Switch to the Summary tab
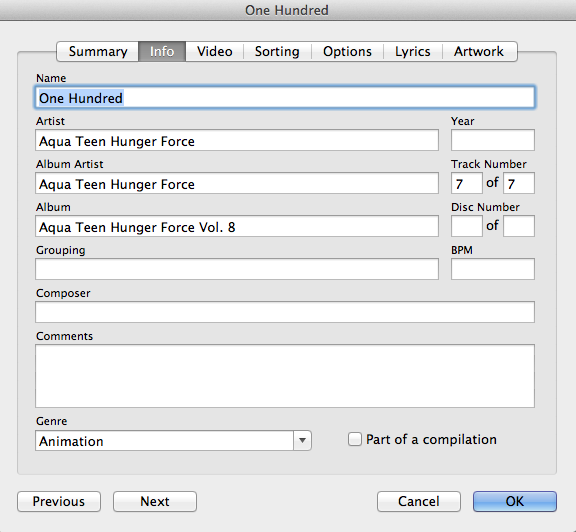The width and height of the screenshot is (576, 532). pyautogui.click(x=97, y=51)
